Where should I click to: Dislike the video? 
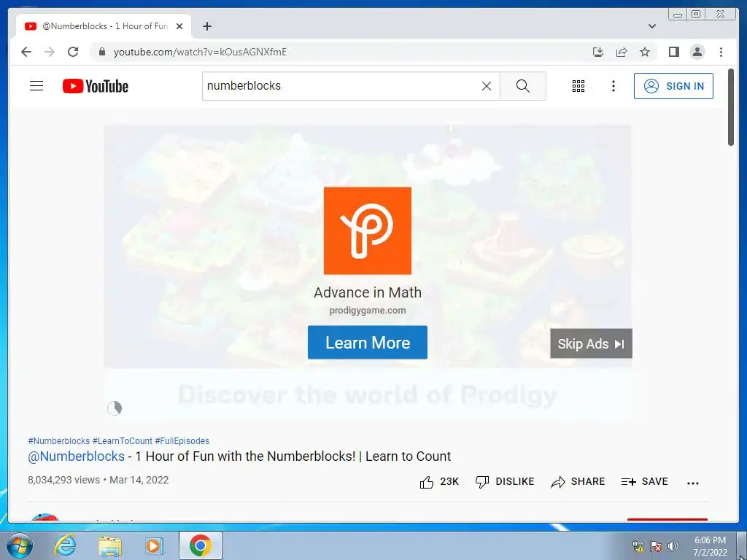pos(505,482)
